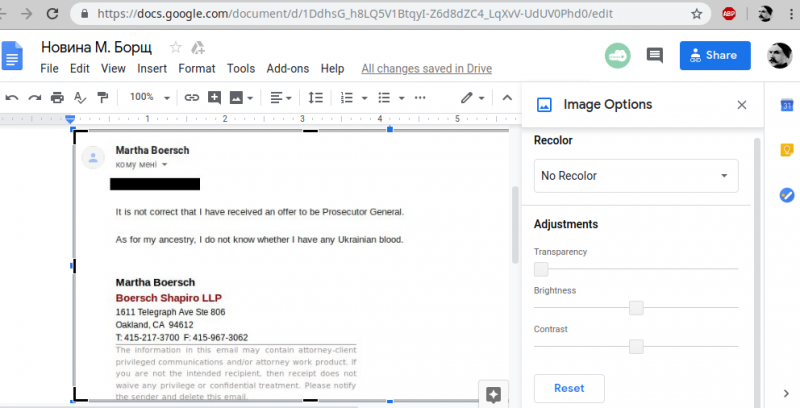
Task: Expand the No Recolor dropdown
Action: [636, 176]
